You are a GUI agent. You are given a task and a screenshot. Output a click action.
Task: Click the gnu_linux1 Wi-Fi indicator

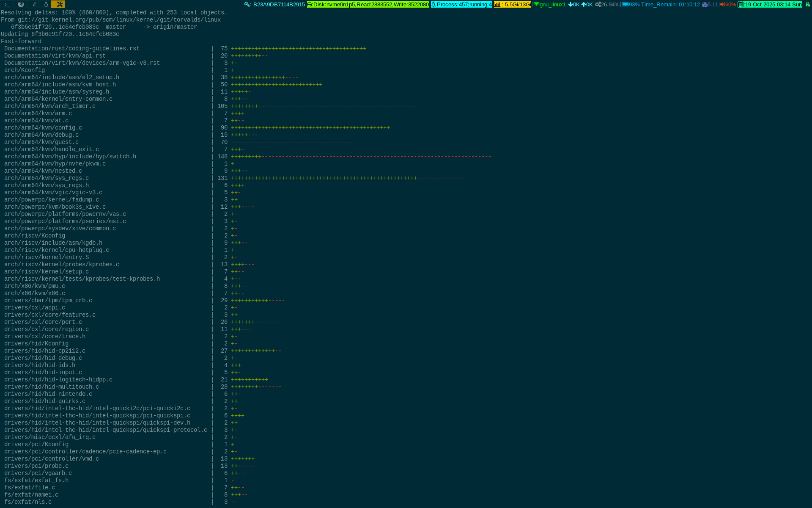pyautogui.click(x=549, y=4)
